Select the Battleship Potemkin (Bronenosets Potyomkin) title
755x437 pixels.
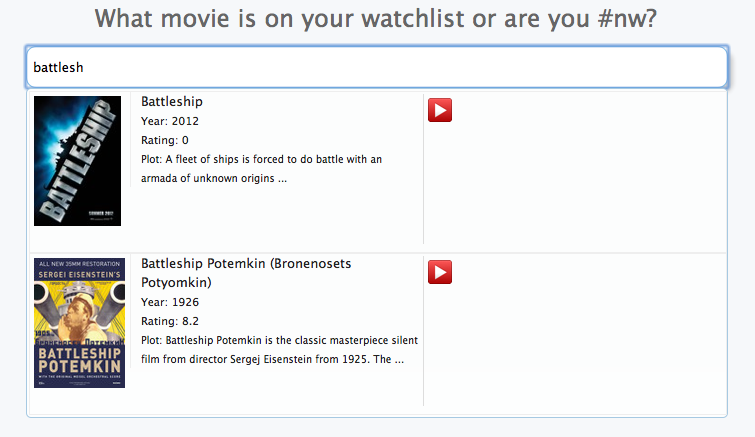[x=246, y=273]
